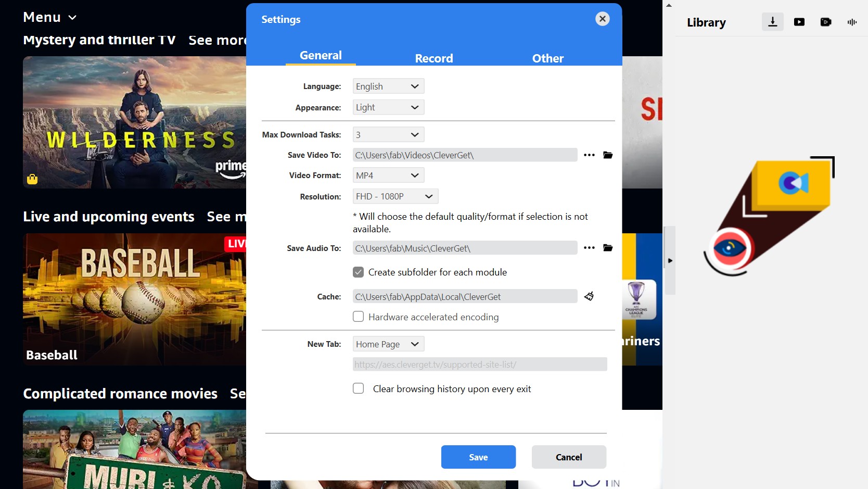Switch to the Record tab
Image resolution: width=868 pixels, height=489 pixels.
click(x=434, y=58)
